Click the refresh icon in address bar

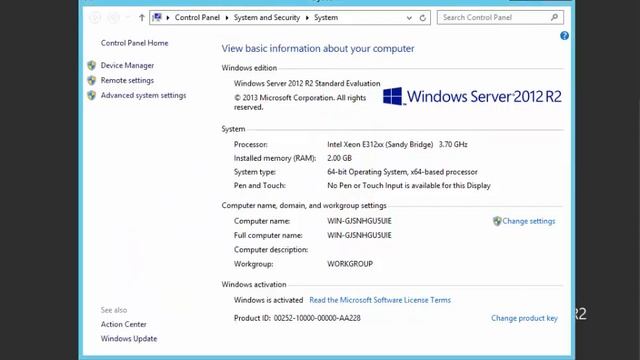423,18
